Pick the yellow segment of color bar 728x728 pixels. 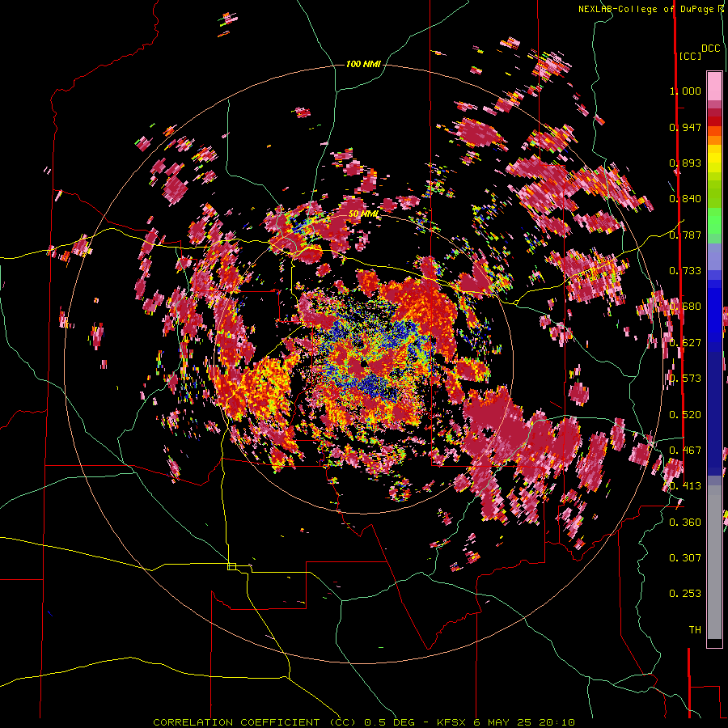tap(714, 159)
